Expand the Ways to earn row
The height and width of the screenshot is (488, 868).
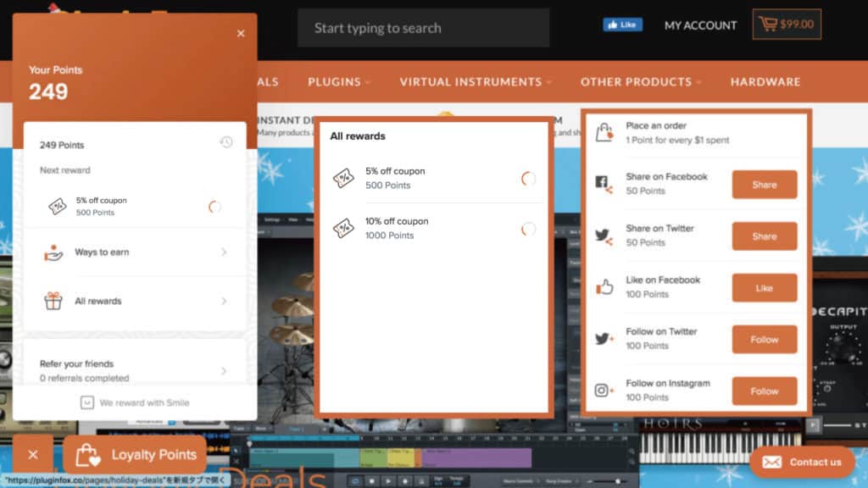click(x=224, y=252)
